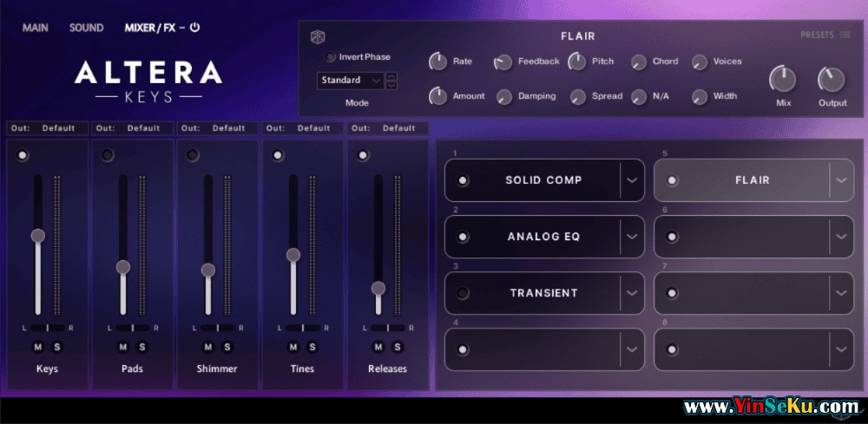Toggle the Invert Phase option
This screenshot has height=424, width=868.
[330, 57]
